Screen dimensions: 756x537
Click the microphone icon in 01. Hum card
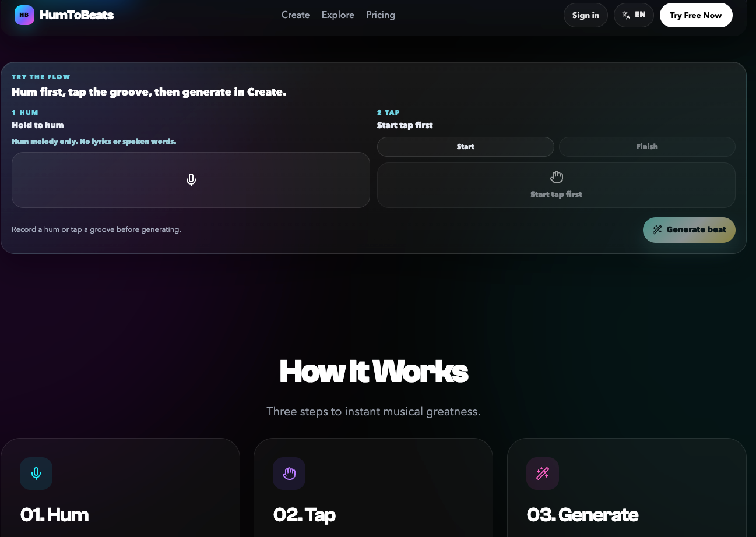coord(36,474)
